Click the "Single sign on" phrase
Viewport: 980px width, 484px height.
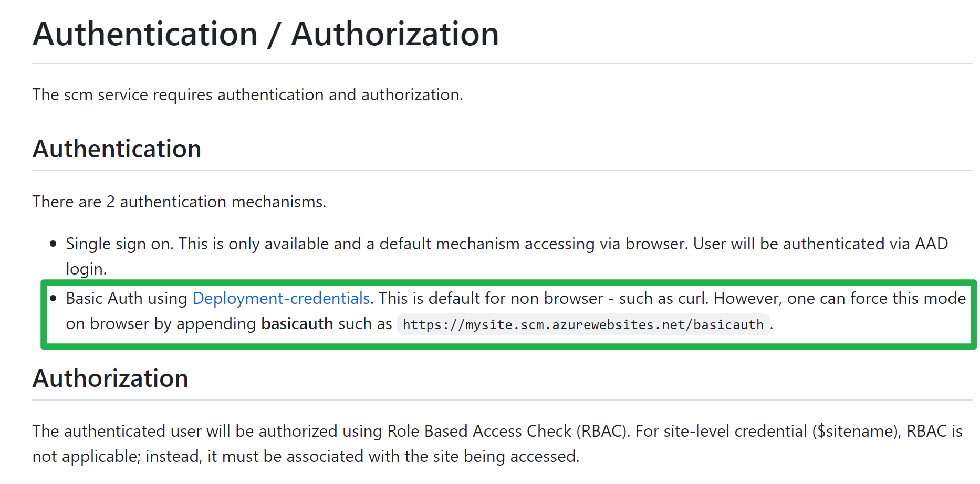[119, 244]
